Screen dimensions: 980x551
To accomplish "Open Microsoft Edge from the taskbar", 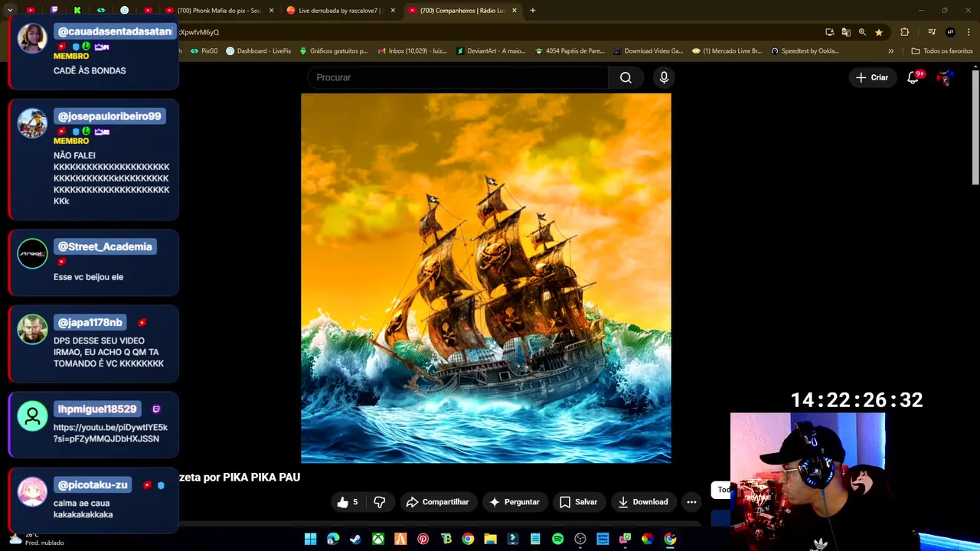I will pyautogui.click(x=333, y=539).
